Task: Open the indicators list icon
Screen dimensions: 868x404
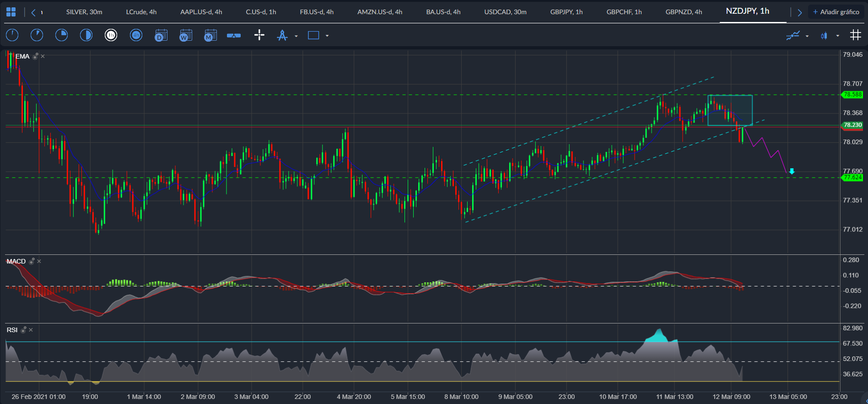Action: [x=793, y=35]
